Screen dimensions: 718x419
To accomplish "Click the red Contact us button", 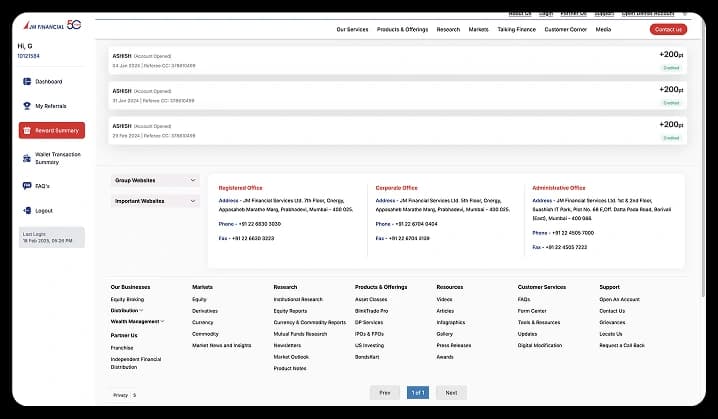I will coord(668,29).
